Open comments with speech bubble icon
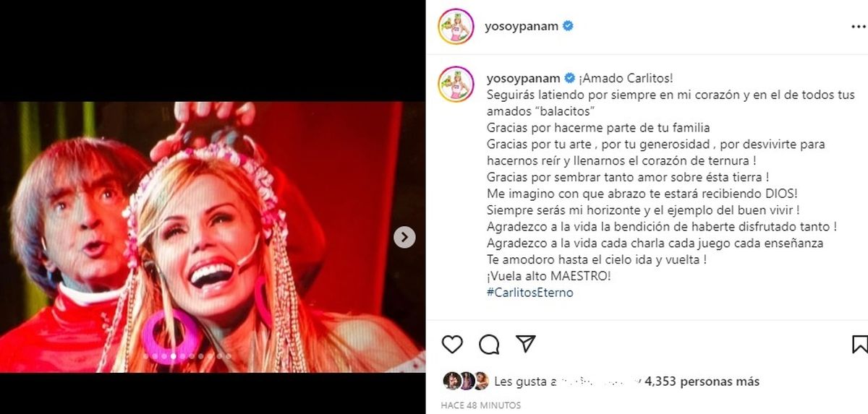The image size is (868, 414). (490, 344)
